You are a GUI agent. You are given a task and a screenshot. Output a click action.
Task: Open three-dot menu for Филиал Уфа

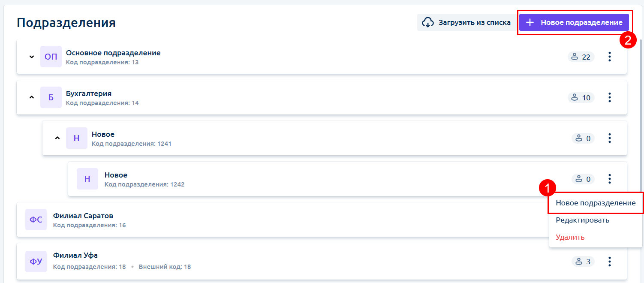[609, 261]
